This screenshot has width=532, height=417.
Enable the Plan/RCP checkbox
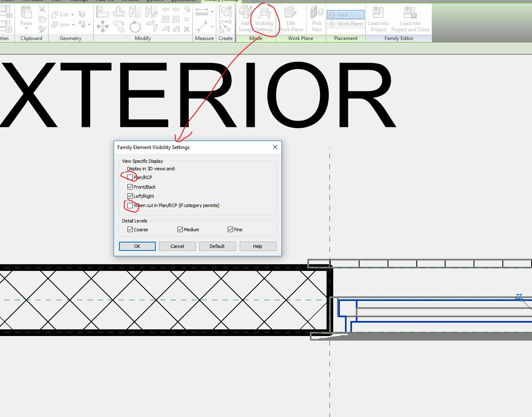click(130, 177)
